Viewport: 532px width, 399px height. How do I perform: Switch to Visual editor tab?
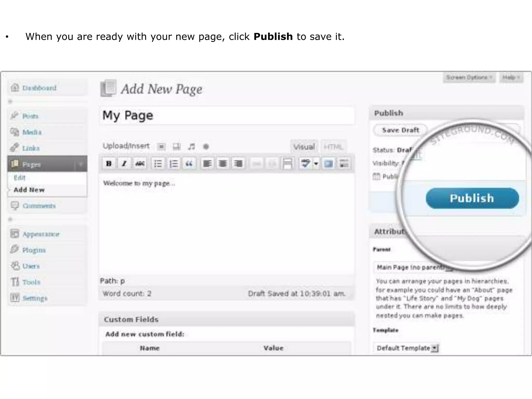pyautogui.click(x=304, y=147)
